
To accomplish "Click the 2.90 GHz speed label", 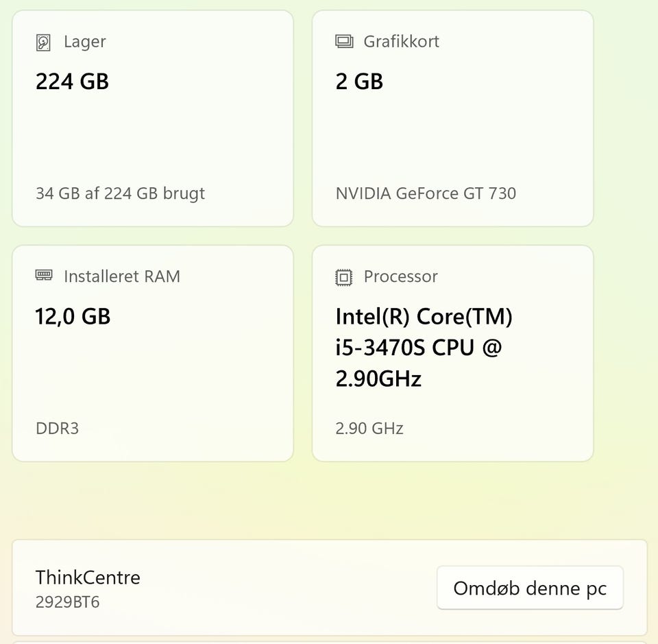I will click(x=369, y=429).
